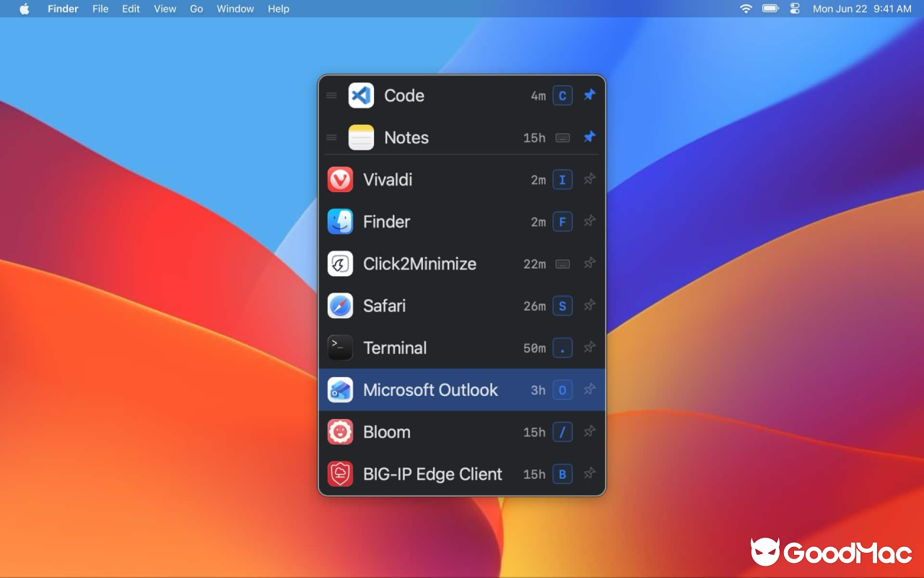Image resolution: width=924 pixels, height=578 pixels.
Task: Click the drag handle beside Code
Action: [331, 95]
